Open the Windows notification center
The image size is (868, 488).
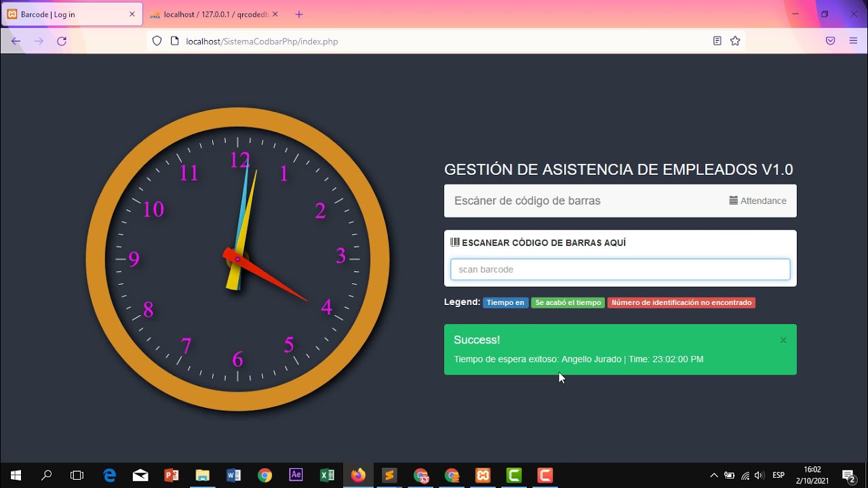pyautogui.click(x=848, y=475)
